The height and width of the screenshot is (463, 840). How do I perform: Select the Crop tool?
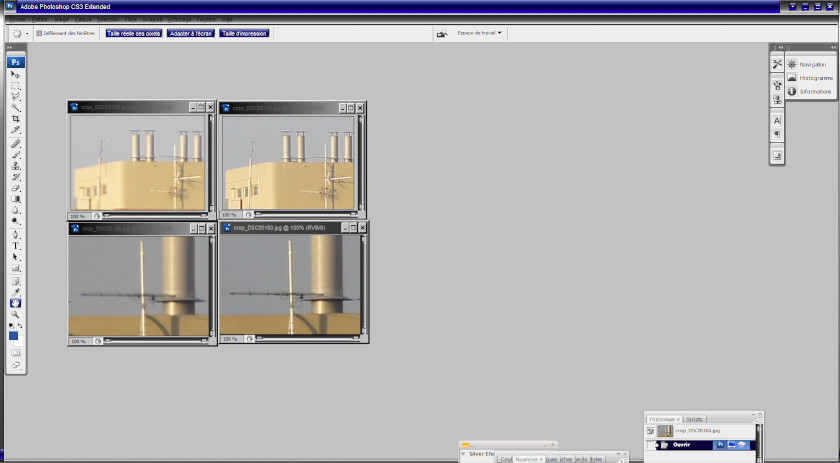point(16,119)
